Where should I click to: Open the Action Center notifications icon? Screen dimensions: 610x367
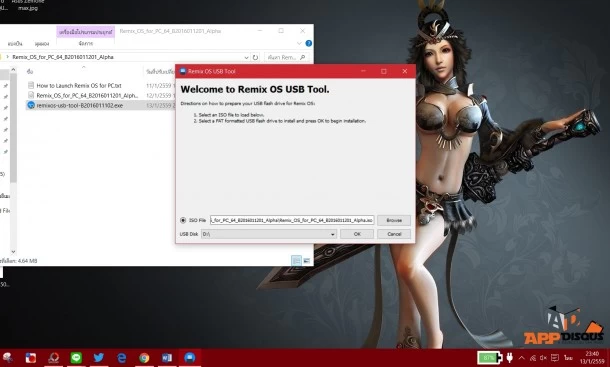click(x=555, y=358)
